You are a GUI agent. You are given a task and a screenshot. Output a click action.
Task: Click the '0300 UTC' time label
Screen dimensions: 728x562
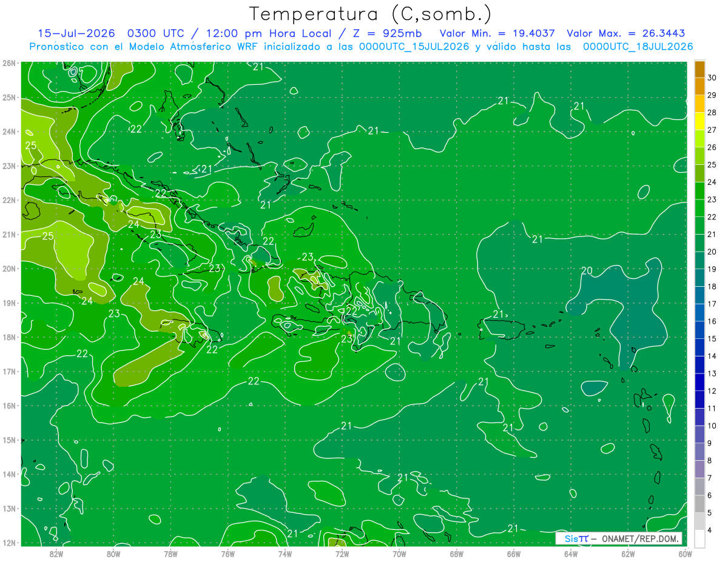156,33
